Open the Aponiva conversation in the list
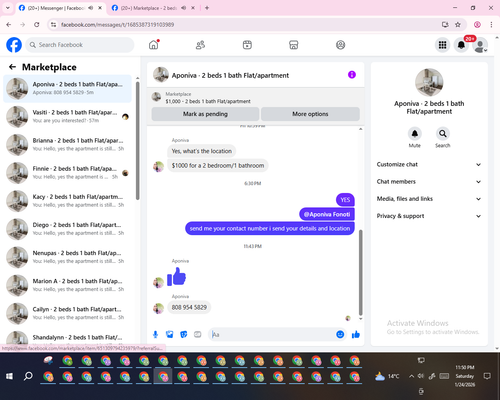The height and width of the screenshot is (400, 500). tap(67, 89)
